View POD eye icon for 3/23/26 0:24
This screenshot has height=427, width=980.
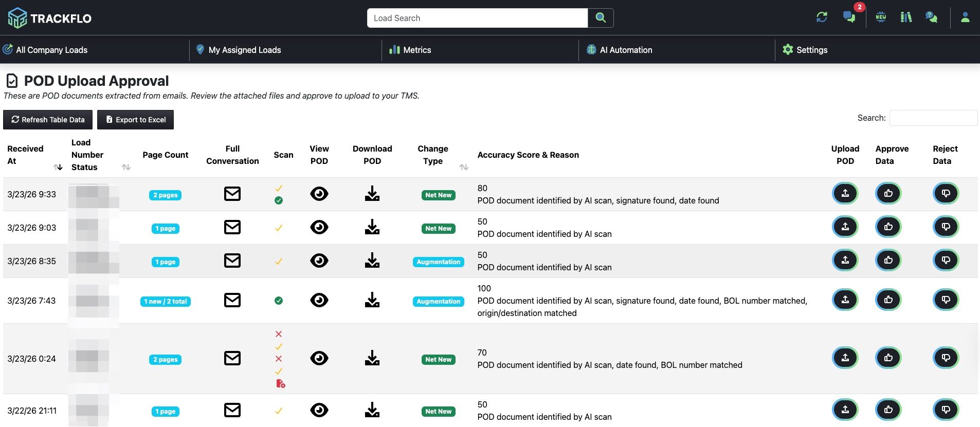click(x=319, y=358)
